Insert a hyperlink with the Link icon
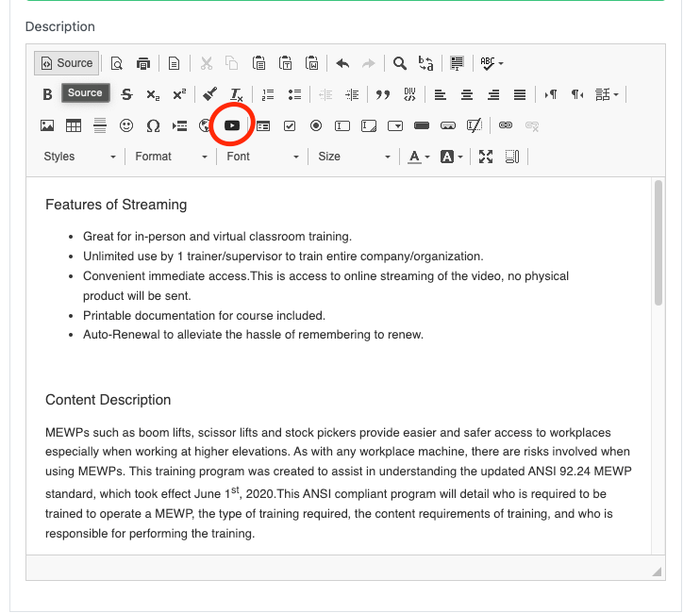The height and width of the screenshot is (613, 700). (506, 125)
